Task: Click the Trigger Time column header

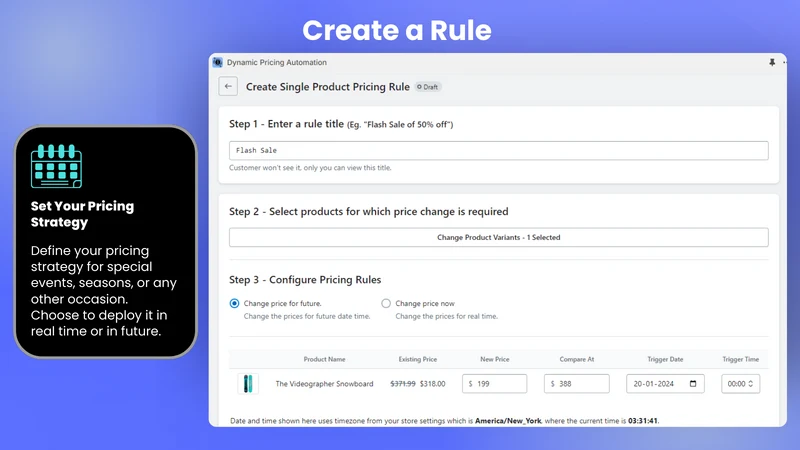Action: 740,359
